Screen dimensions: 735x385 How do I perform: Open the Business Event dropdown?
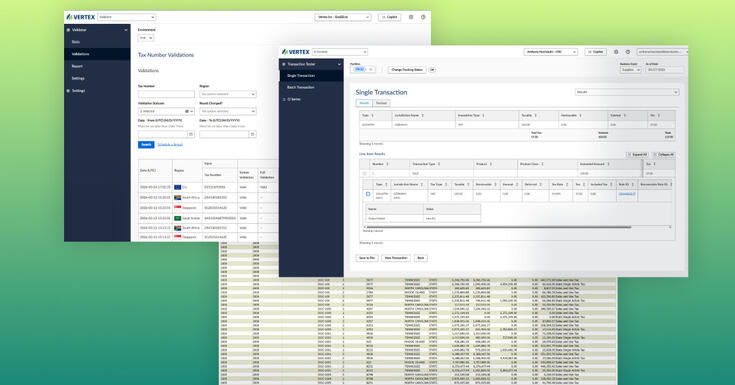[x=630, y=70]
